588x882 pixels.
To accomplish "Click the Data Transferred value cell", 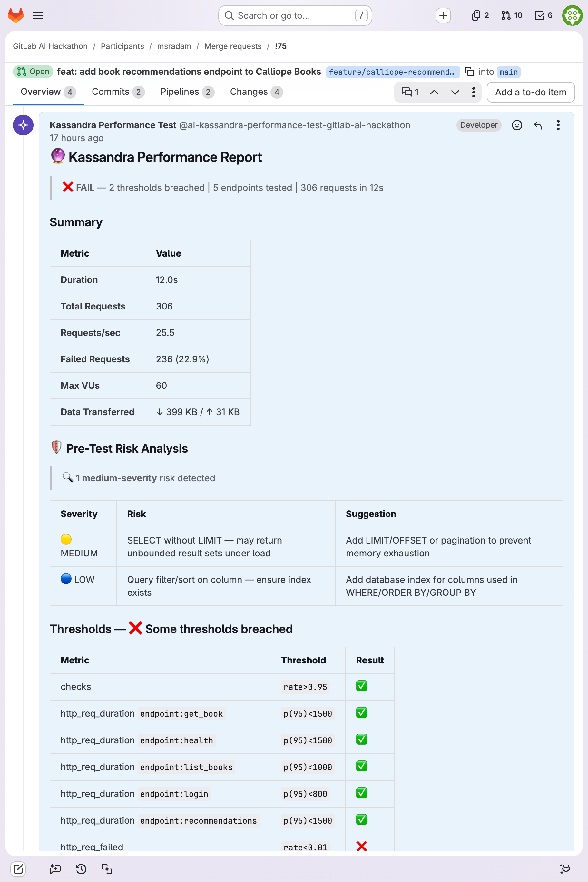I will pos(198,412).
